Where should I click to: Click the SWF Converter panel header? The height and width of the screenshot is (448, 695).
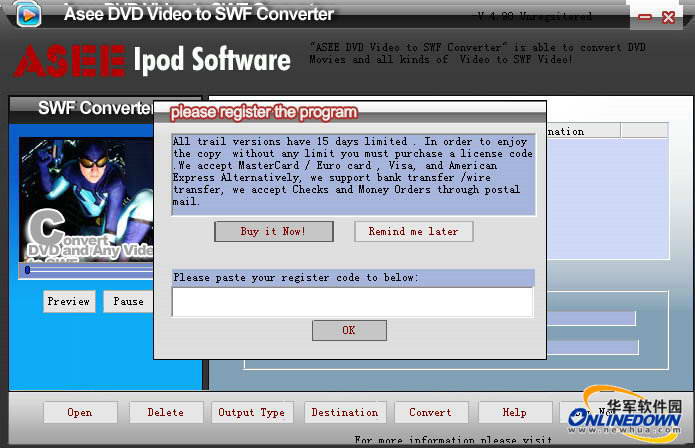click(95, 108)
